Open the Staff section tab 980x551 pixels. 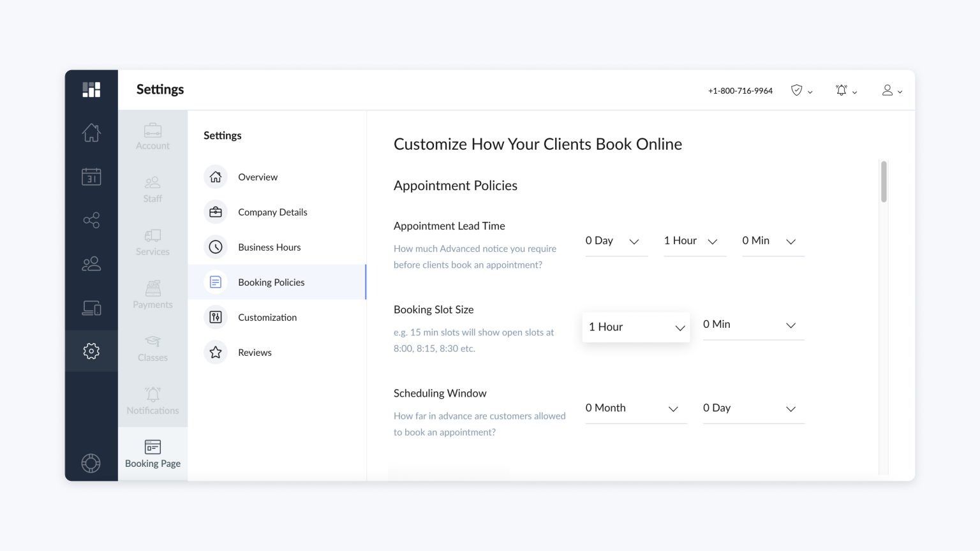point(152,189)
